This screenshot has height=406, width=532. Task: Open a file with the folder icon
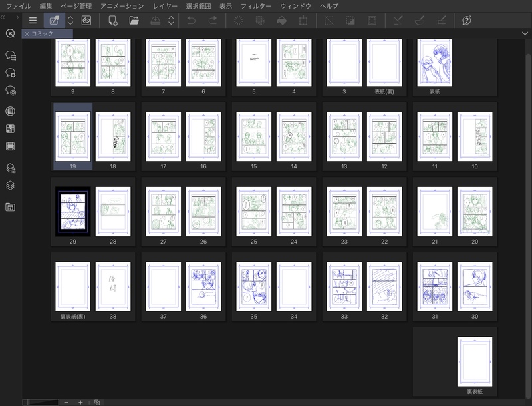(134, 21)
